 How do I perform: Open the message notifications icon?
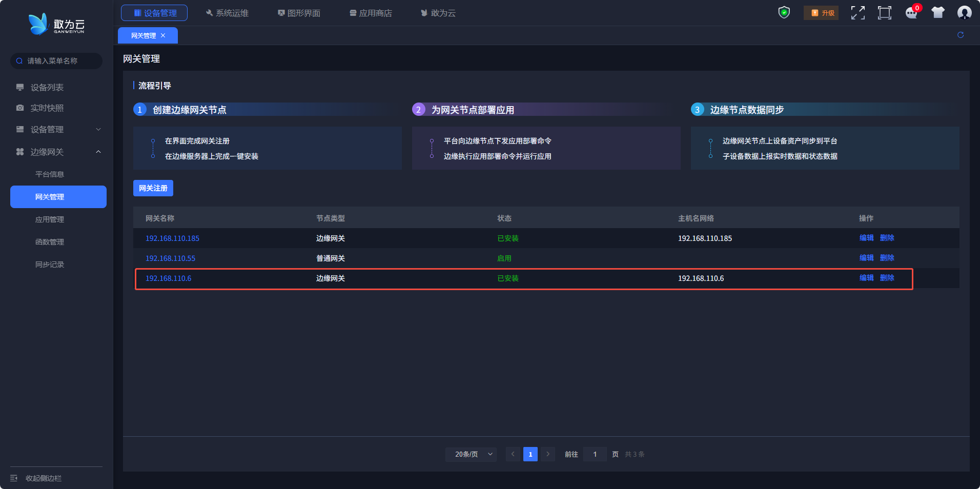pyautogui.click(x=912, y=13)
